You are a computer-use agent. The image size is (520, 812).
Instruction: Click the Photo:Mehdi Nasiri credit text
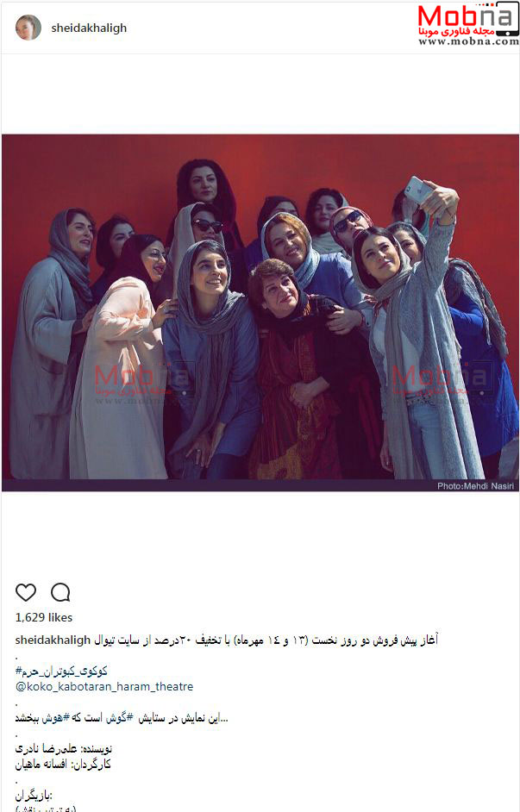[476, 486]
